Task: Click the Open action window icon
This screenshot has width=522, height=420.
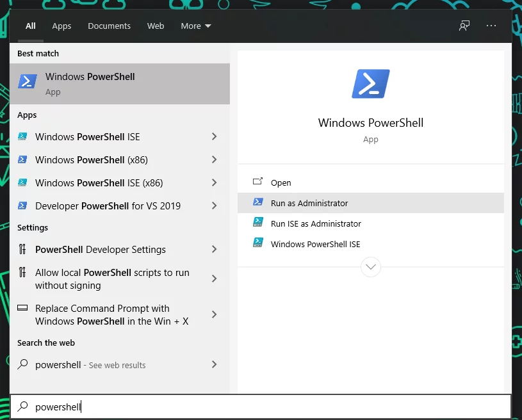Action: tap(257, 181)
